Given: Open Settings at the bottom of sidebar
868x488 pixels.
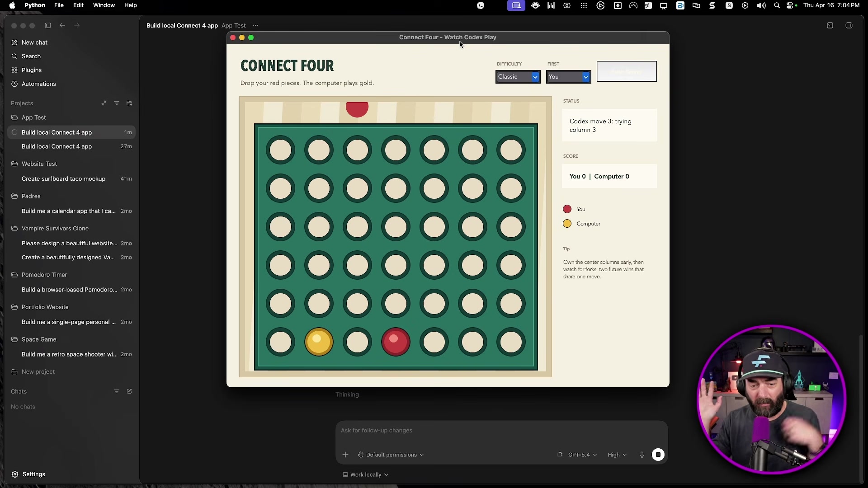Looking at the screenshot, I should [x=33, y=474].
